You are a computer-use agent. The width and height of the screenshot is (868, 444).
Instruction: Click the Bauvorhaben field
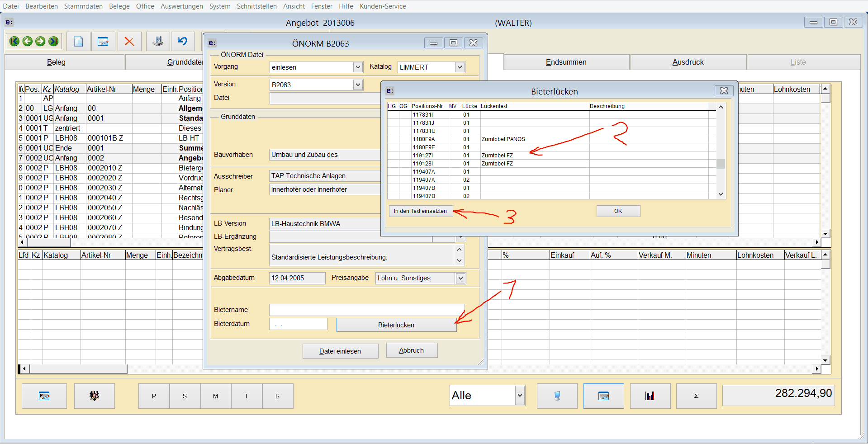(x=325, y=155)
